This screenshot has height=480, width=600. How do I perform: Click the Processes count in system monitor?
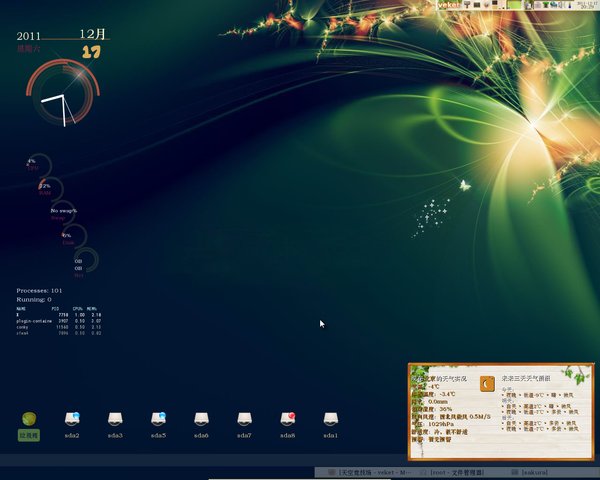pos(40,290)
